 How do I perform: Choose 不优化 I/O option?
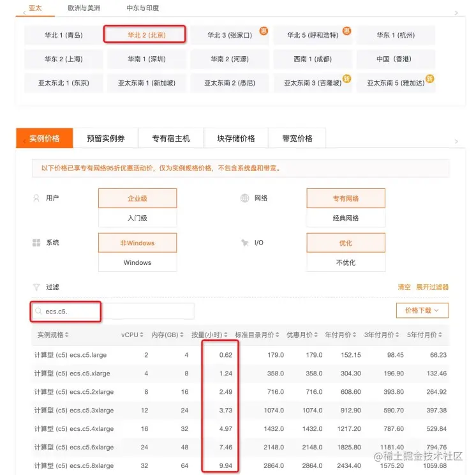coord(346,262)
